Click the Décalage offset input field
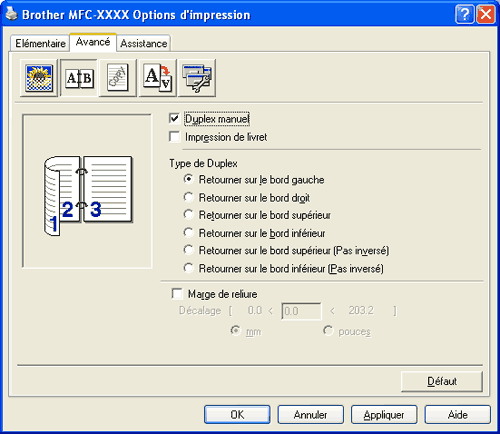 point(301,311)
